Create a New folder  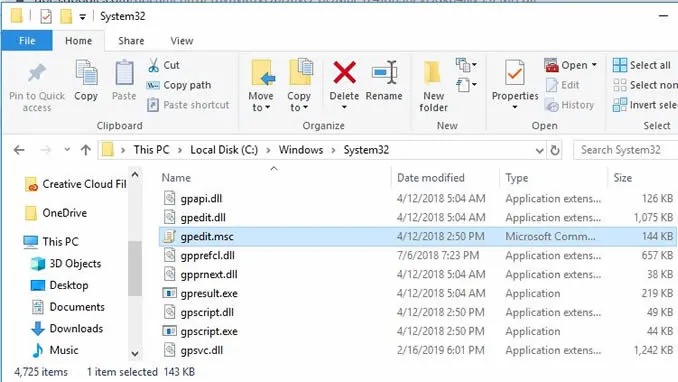pos(433,86)
